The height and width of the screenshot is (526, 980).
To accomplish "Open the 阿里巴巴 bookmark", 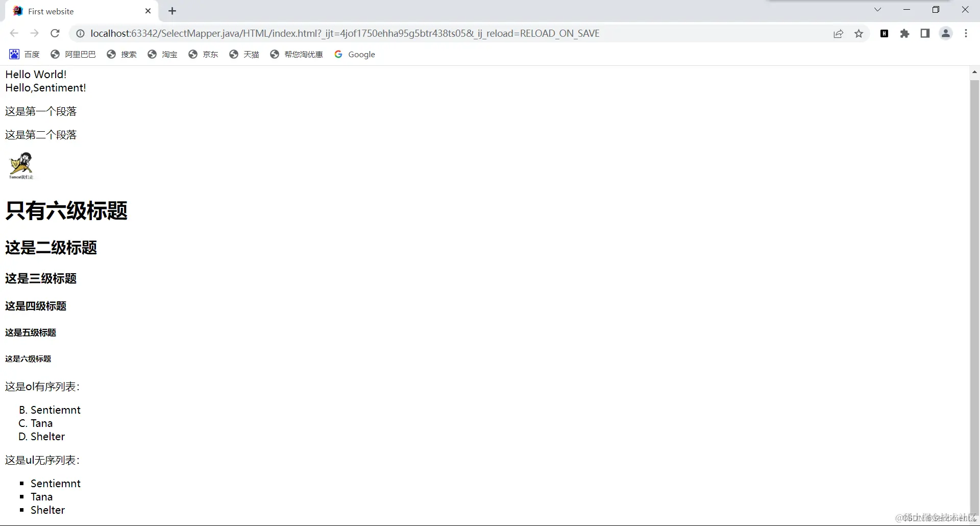I will [73, 54].
